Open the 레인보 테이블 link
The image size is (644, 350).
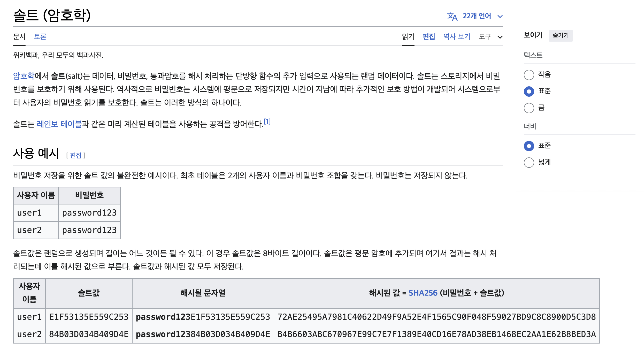(59, 124)
